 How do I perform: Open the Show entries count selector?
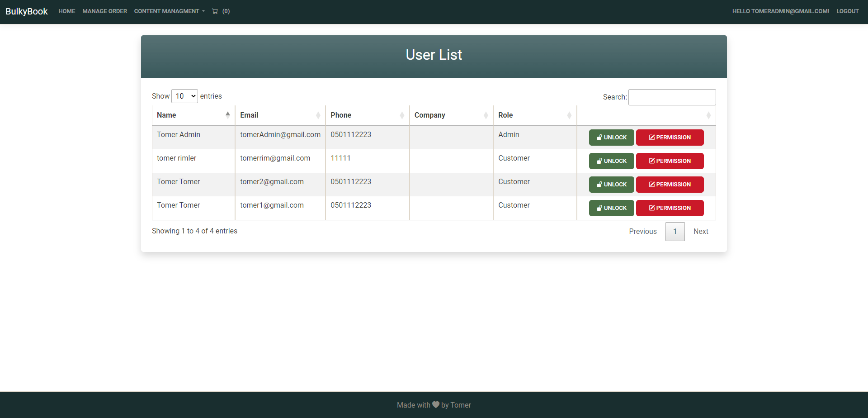coord(184,96)
